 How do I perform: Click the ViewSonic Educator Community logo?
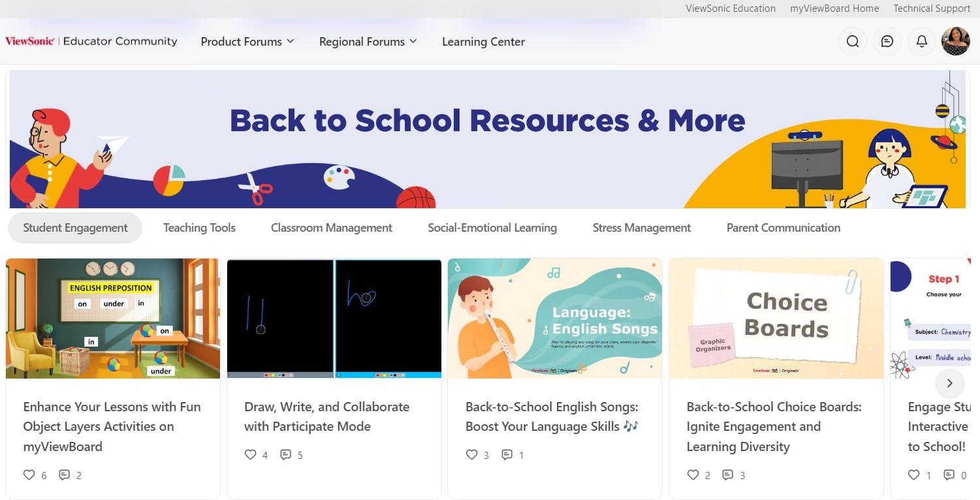tap(91, 41)
